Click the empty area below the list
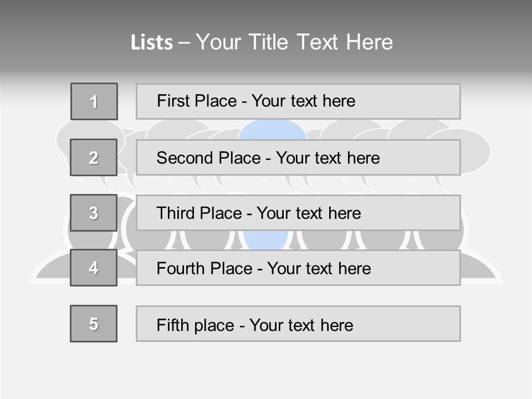532x399 pixels. (x=266, y=371)
